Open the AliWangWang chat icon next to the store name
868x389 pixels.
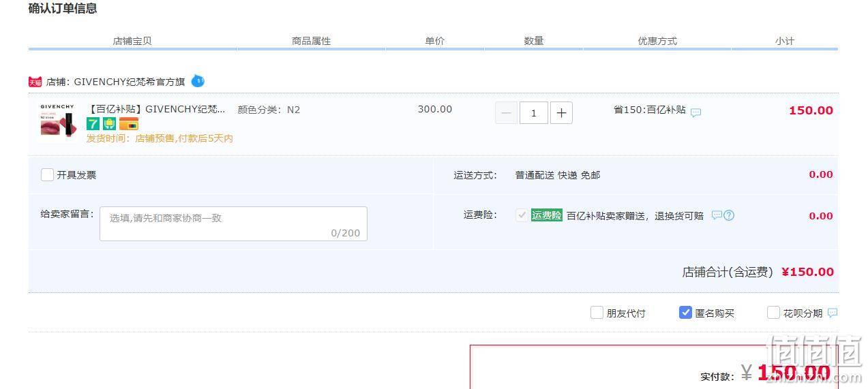click(x=198, y=81)
